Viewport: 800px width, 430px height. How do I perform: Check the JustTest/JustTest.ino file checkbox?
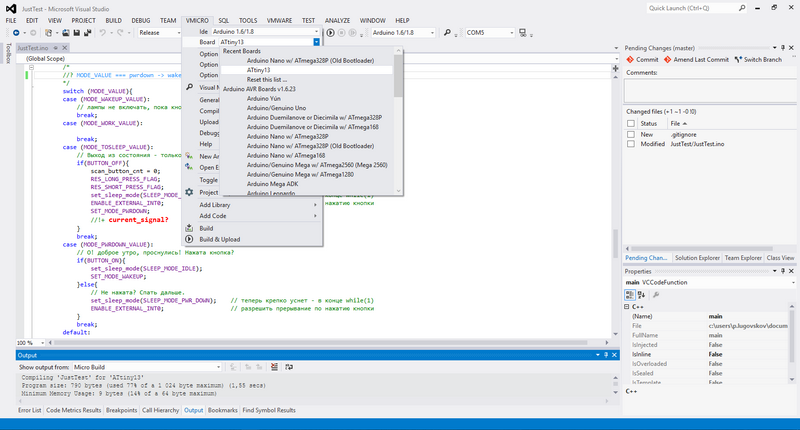tap(630, 144)
